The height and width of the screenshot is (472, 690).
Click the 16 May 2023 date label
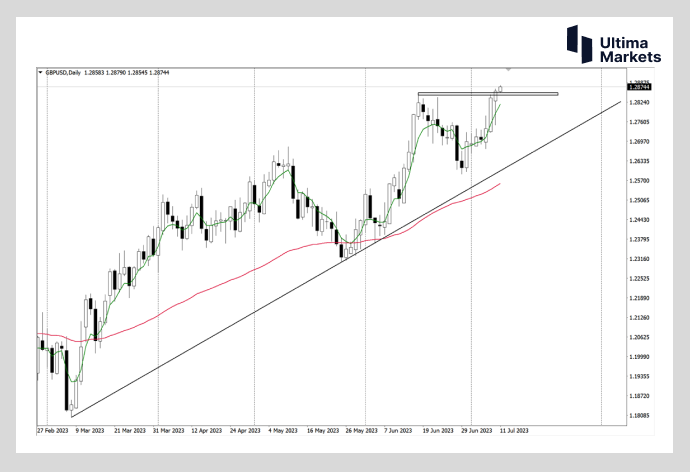coord(323,431)
